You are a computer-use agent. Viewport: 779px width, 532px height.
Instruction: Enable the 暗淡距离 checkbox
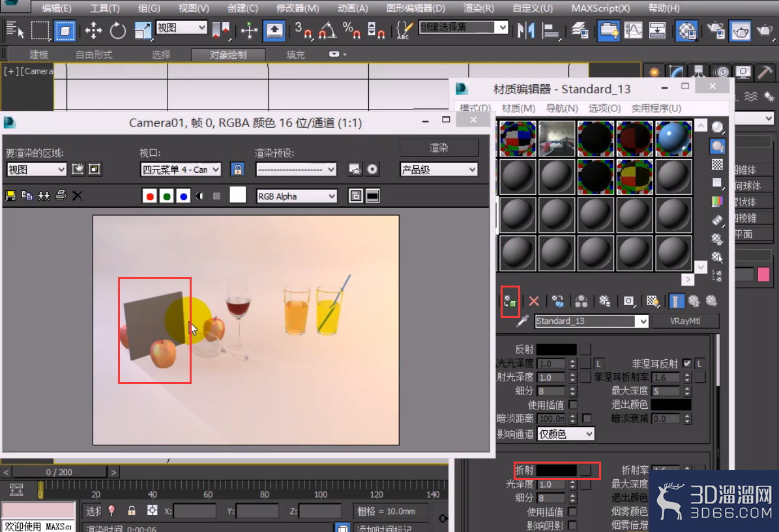pos(587,419)
